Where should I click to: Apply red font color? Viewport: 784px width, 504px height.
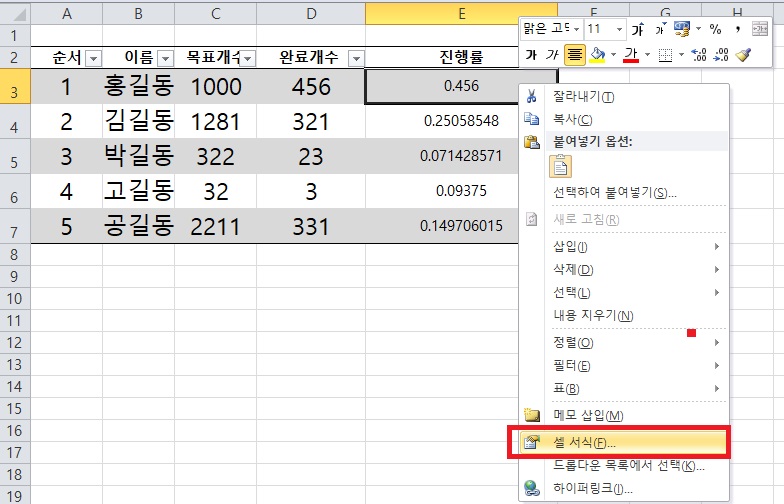tap(631, 55)
